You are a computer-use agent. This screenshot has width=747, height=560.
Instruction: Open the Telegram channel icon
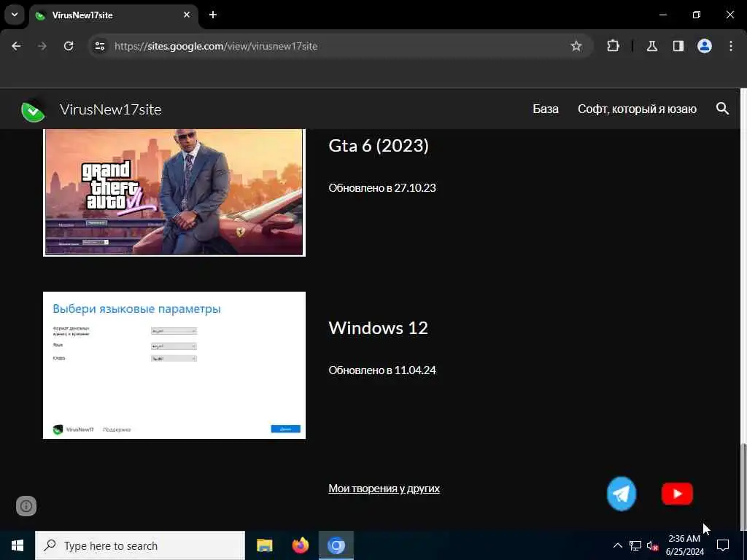coord(622,494)
